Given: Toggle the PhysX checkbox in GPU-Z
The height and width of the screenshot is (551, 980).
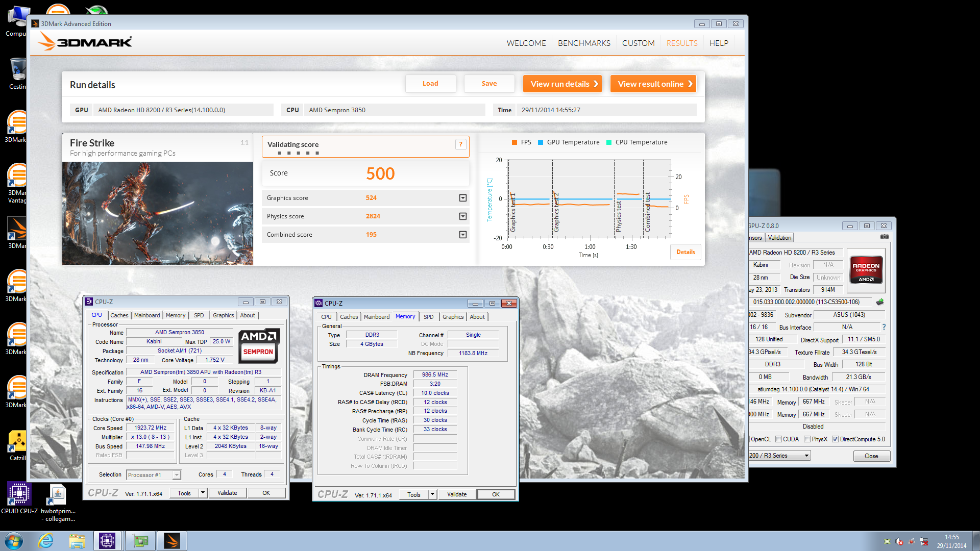Looking at the screenshot, I should tap(807, 439).
